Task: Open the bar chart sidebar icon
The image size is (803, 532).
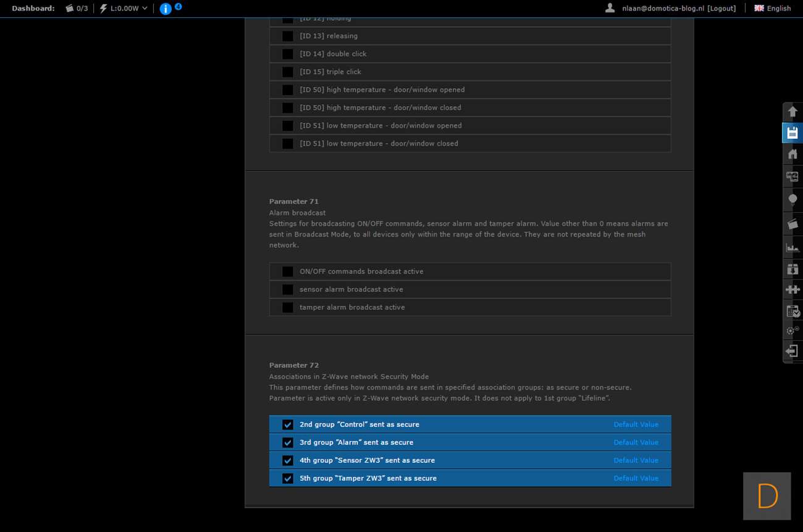Action: 792,247
